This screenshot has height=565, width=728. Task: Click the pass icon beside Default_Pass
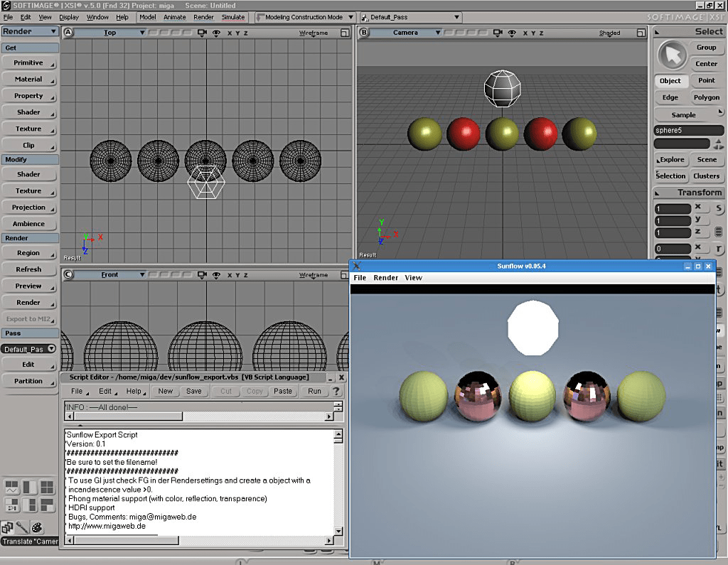(365, 17)
